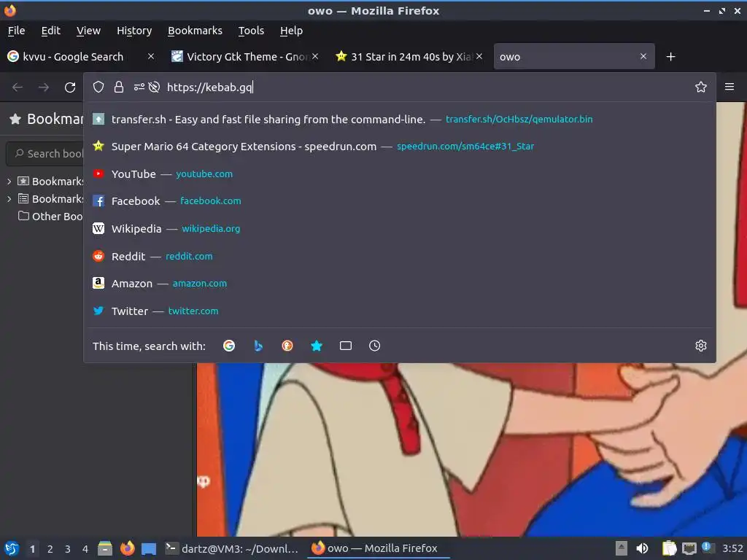Image resolution: width=747 pixels, height=560 pixels.
Task: Launch the file manager from the taskbar
Action: (105, 548)
